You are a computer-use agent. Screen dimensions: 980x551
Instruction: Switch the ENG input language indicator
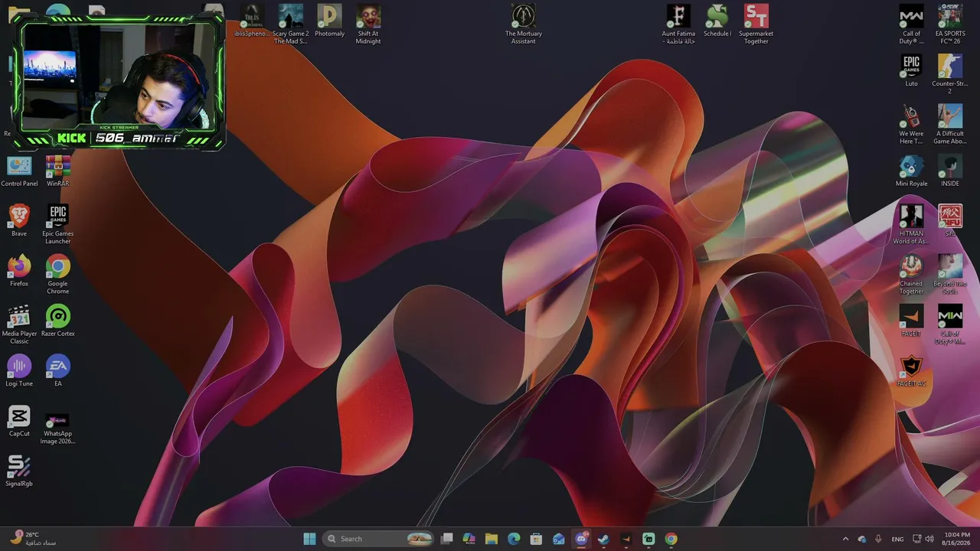898,539
